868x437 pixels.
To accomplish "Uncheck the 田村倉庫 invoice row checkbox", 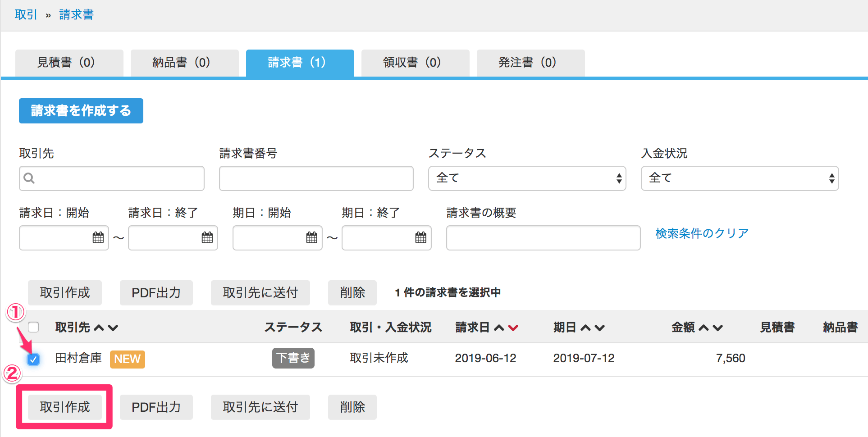I will [x=33, y=359].
